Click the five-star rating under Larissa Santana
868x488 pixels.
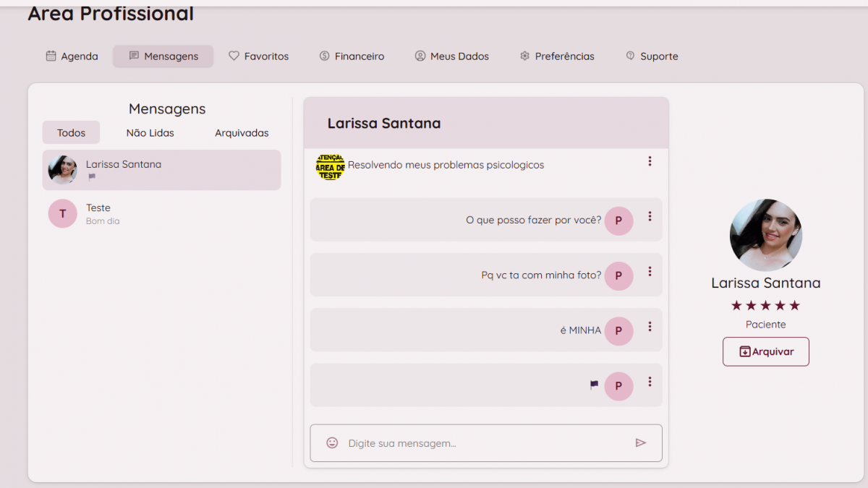pos(765,306)
